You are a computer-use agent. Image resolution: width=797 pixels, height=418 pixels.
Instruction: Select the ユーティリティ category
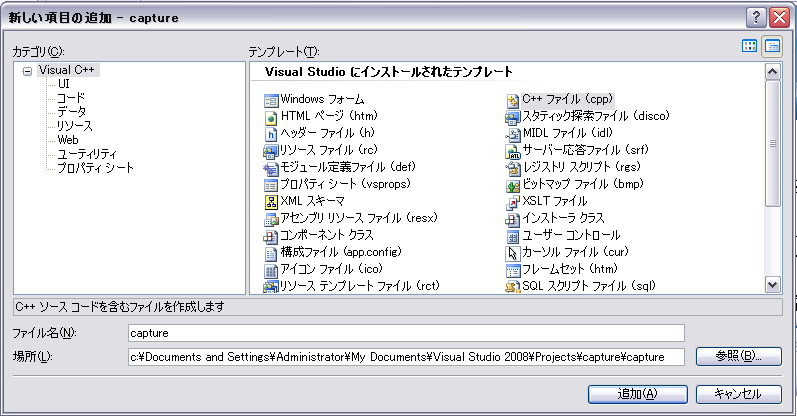tap(86, 154)
